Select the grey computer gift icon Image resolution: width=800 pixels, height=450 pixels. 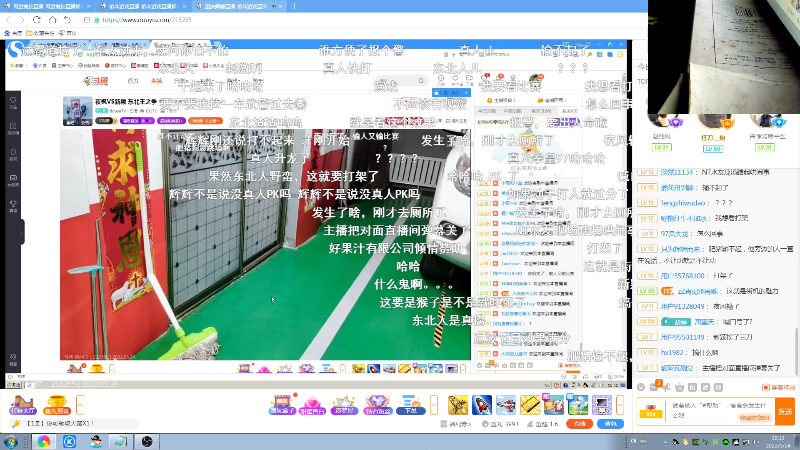click(602, 405)
